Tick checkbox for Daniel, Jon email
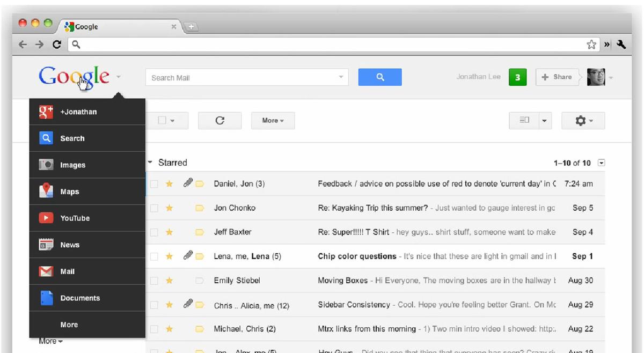 [x=154, y=184]
